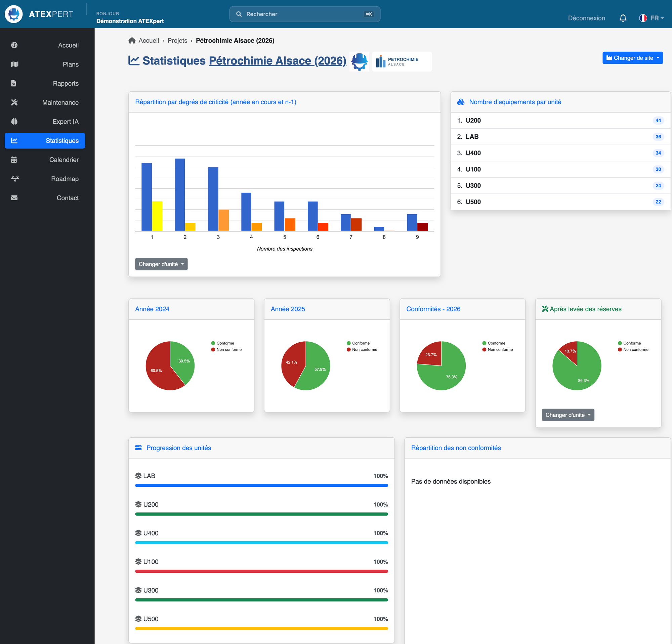Open Changer d'unité under reserves pie
Screen dimensions: 672x644
(x=568, y=415)
